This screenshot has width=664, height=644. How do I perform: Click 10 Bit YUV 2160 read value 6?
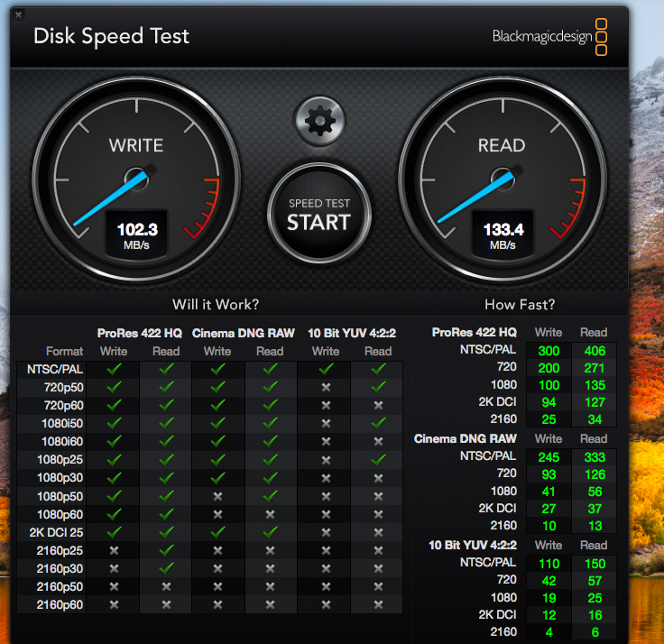tap(595, 632)
